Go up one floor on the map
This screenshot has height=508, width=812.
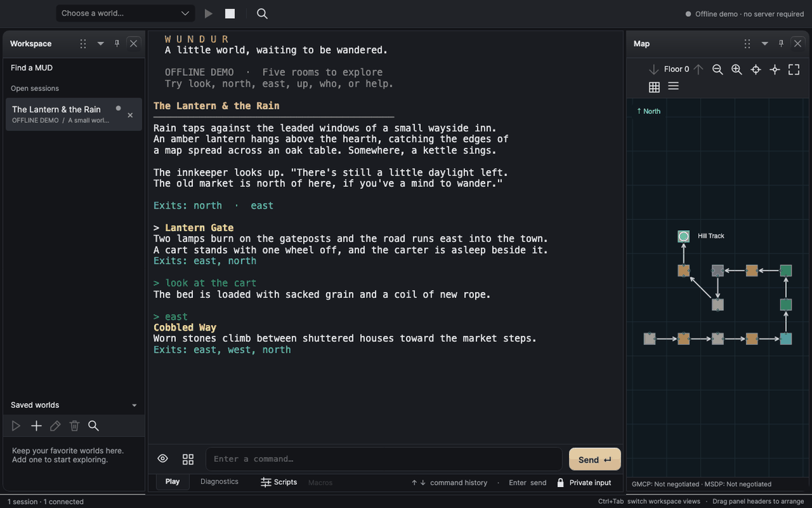pos(698,69)
